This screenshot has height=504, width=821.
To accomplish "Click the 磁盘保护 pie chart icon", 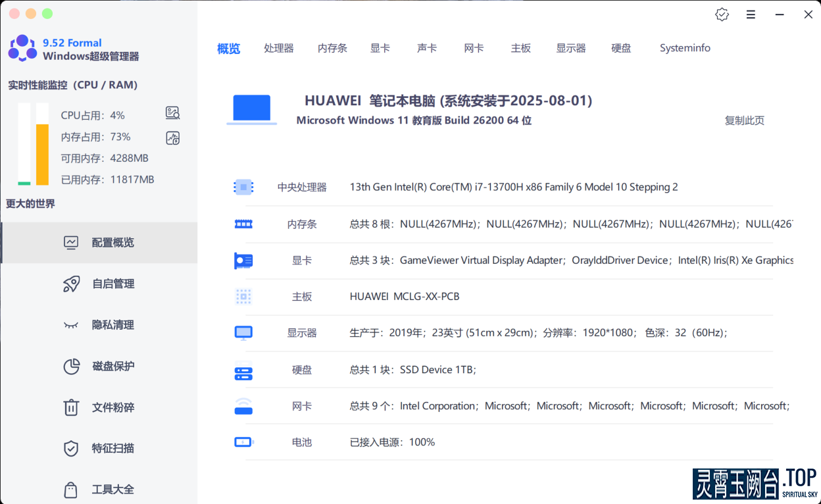I will [71, 366].
